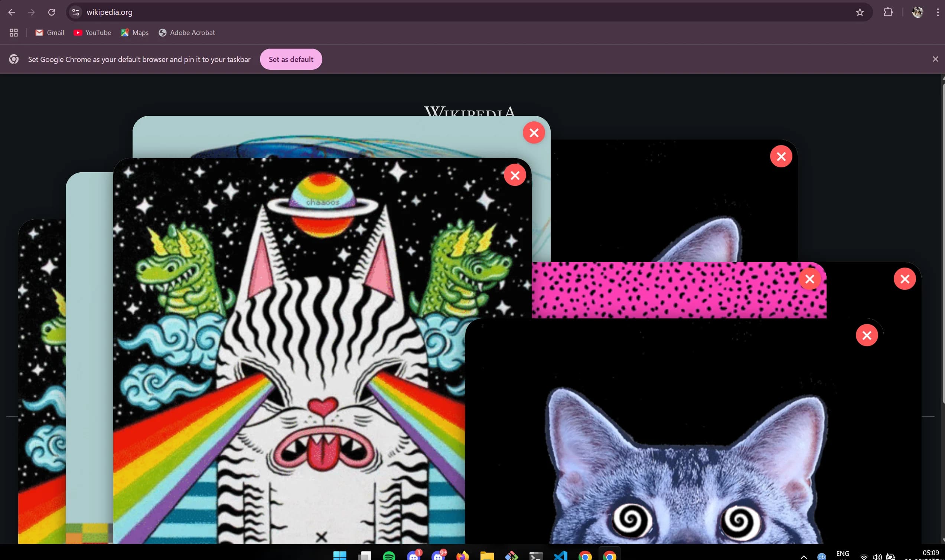Viewport: 945px width, 560px height.
Task: Open the Gmail bookmark
Action: point(49,33)
